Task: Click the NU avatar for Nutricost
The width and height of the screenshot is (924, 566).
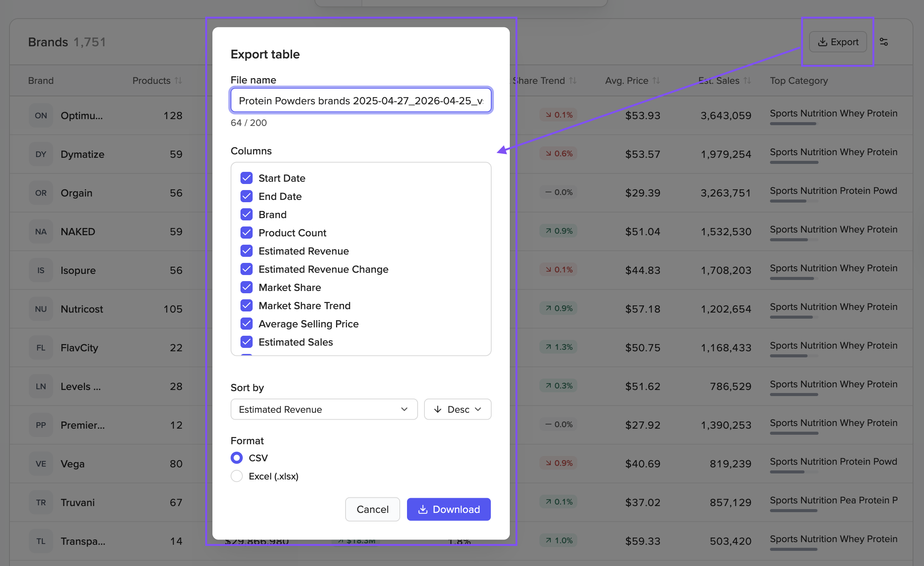Action: pyautogui.click(x=41, y=309)
